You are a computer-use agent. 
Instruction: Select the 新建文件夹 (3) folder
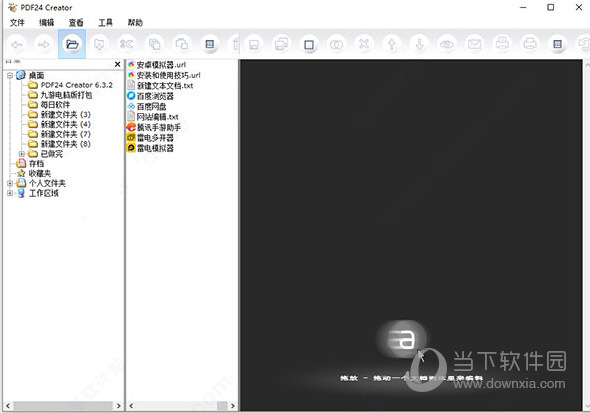click(x=65, y=114)
